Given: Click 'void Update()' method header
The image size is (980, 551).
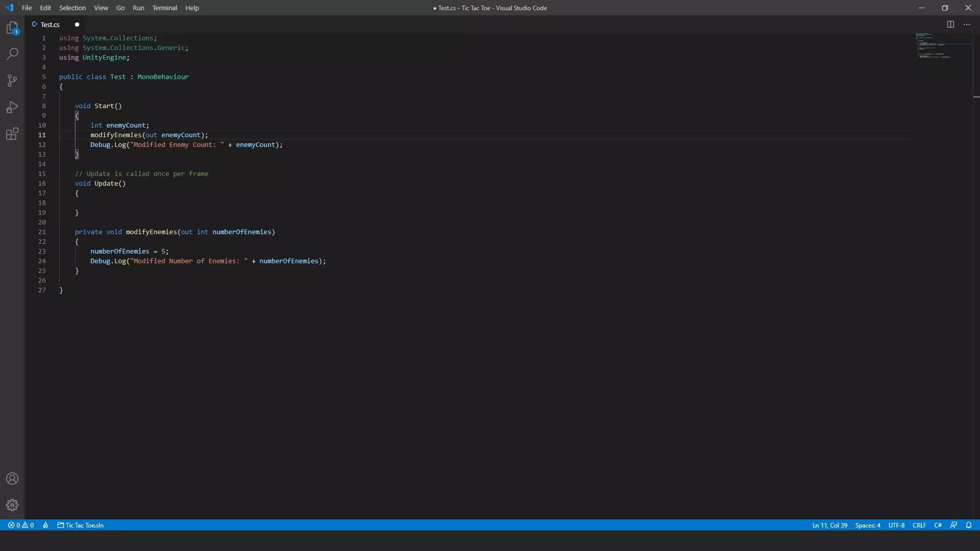Looking at the screenshot, I should coord(100,184).
